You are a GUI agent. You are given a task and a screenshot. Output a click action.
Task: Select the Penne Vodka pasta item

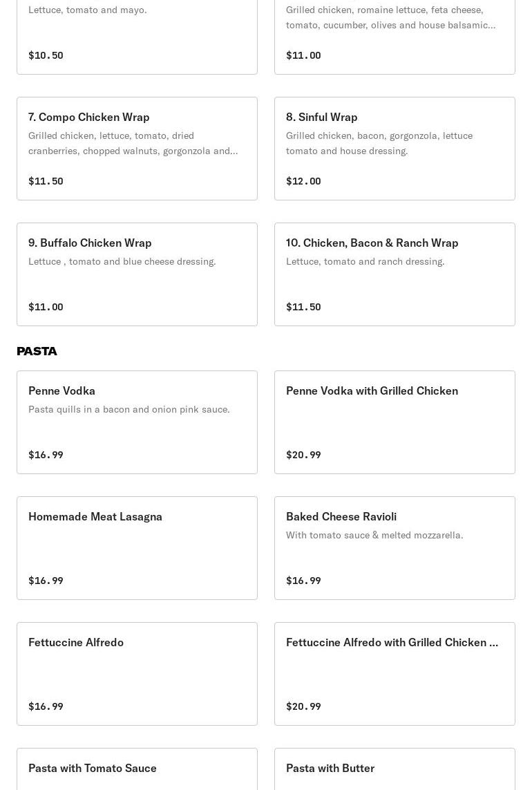tap(137, 422)
